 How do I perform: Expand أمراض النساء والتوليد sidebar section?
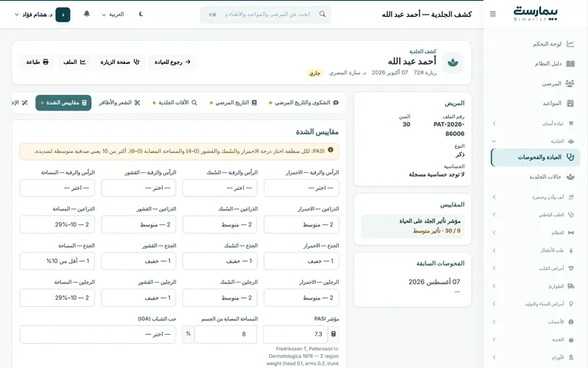(x=536, y=304)
